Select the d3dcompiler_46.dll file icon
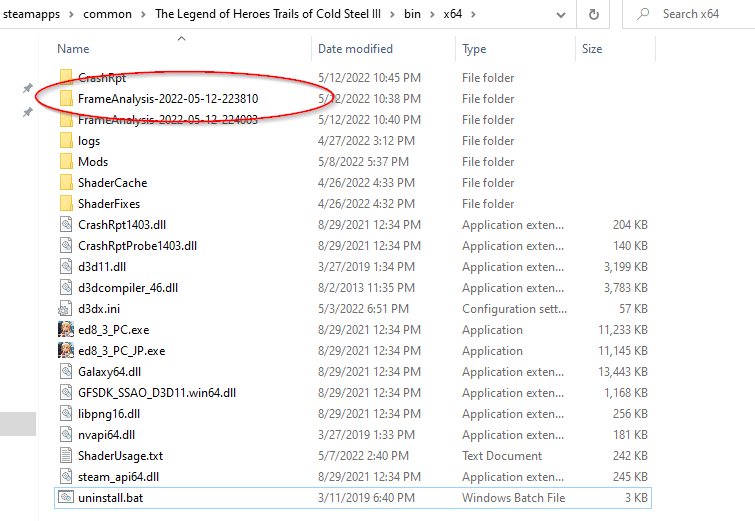The image size is (755, 521). [66, 287]
